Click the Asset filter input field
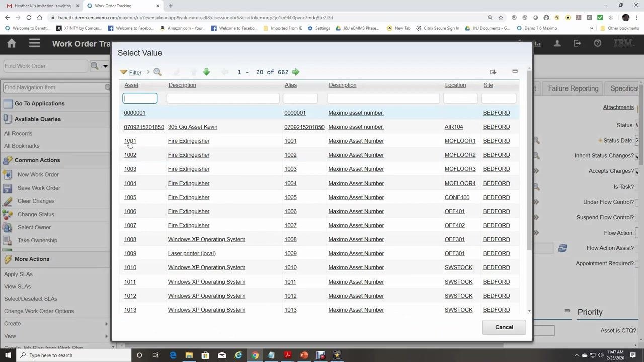Screen dimensions: 644x362 [140, 98]
